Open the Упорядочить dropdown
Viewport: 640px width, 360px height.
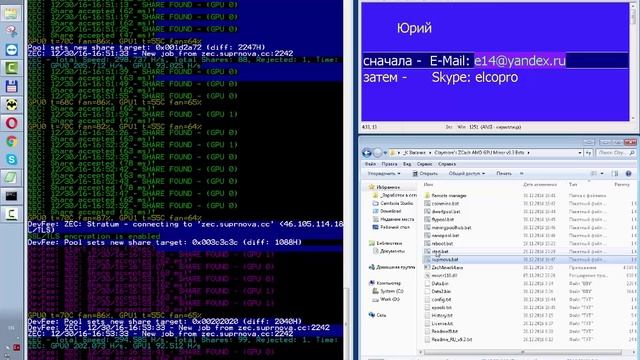tap(384, 173)
